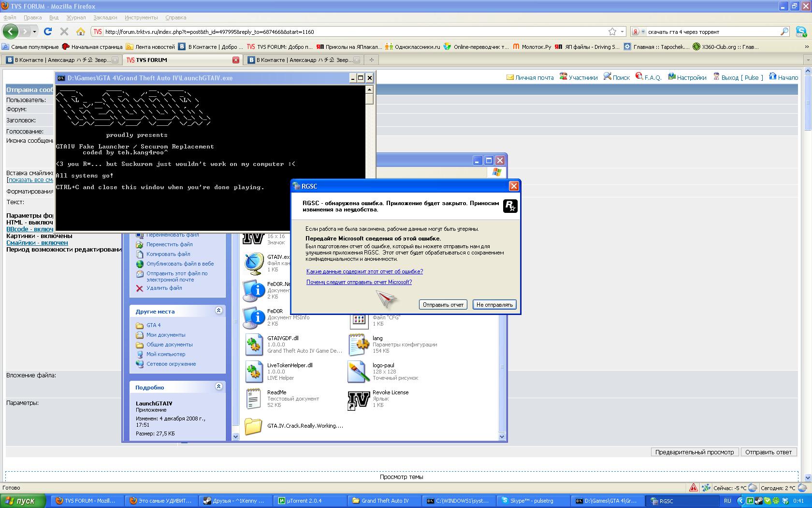Click 'Какие данные содержит этот отчет' link
812x508 pixels.
tap(364, 271)
